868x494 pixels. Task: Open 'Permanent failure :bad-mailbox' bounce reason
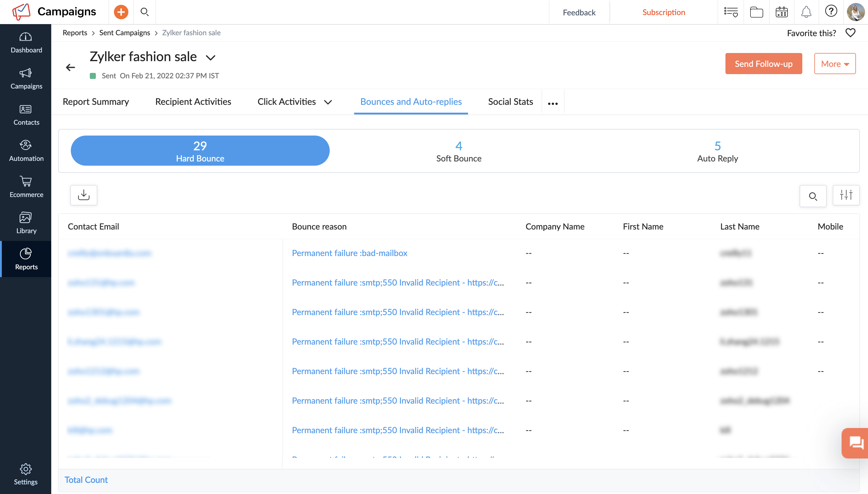(349, 253)
